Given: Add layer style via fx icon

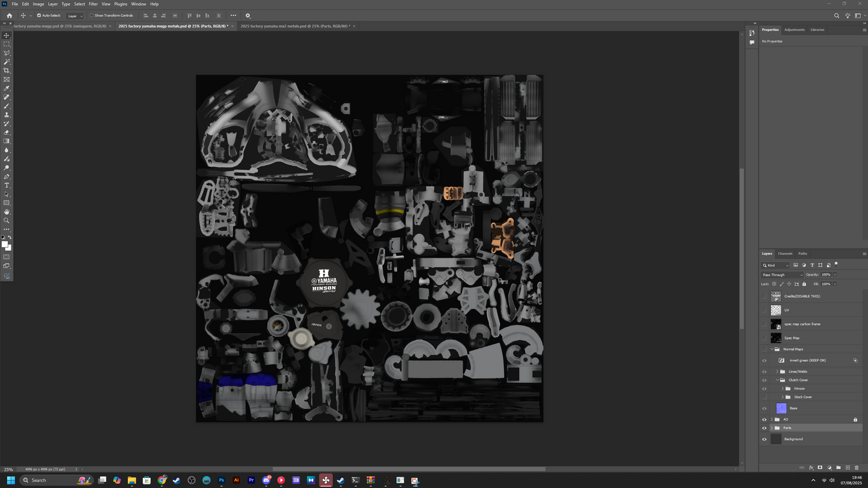Looking at the screenshot, I should click(x=811, y=468).
